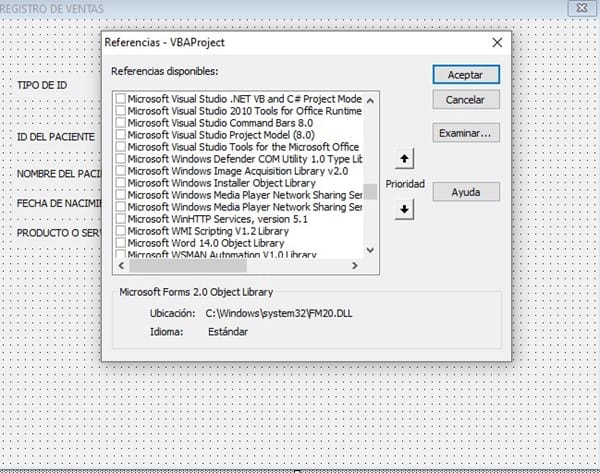Check Microsoft Visual Studio .NET VB and C# Project Model
Screen dimensions: 600x473
(x=121, y=98)
